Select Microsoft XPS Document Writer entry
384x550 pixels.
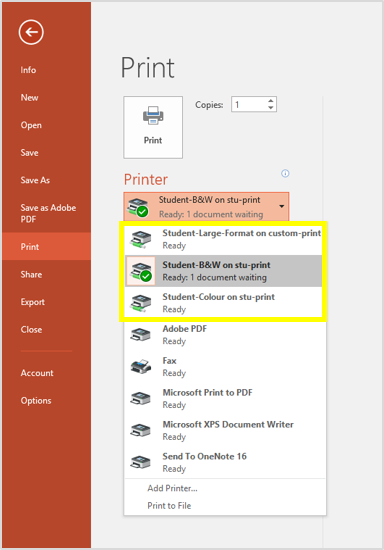[225, 430]
